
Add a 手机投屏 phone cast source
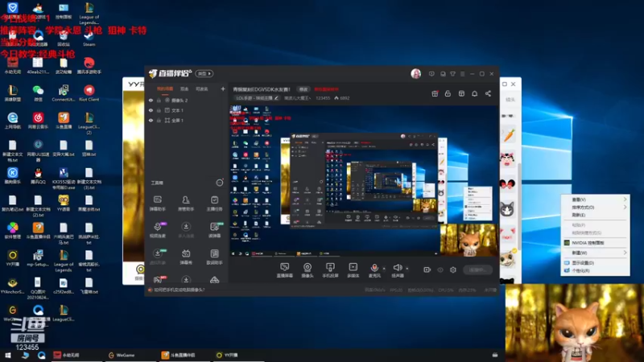[330, 270]
